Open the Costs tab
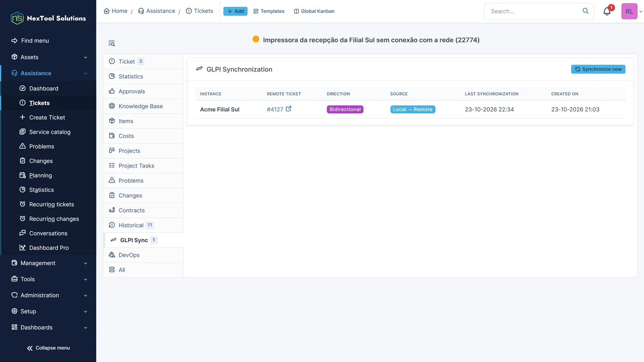The height and width of the screenshot is (362, 644). tap(143, 136)
